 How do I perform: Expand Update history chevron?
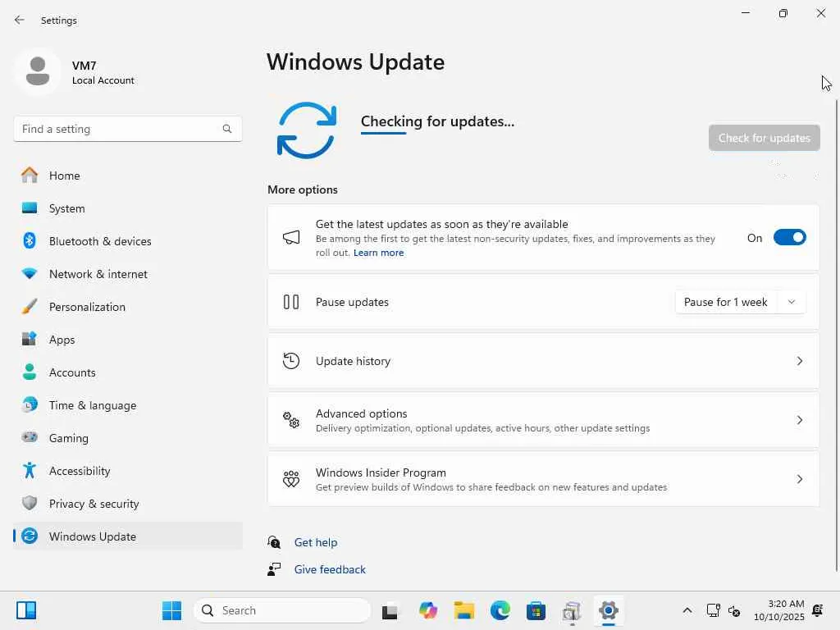pos(799,361)
